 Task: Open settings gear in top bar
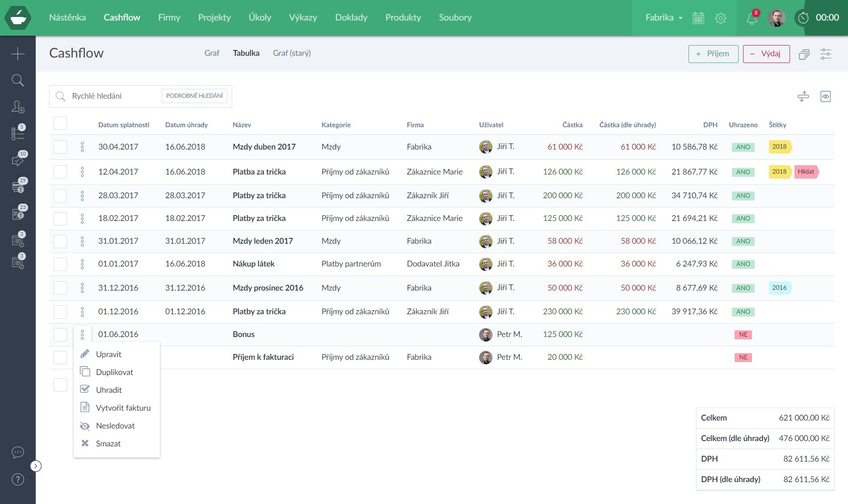tap(720, 18)
